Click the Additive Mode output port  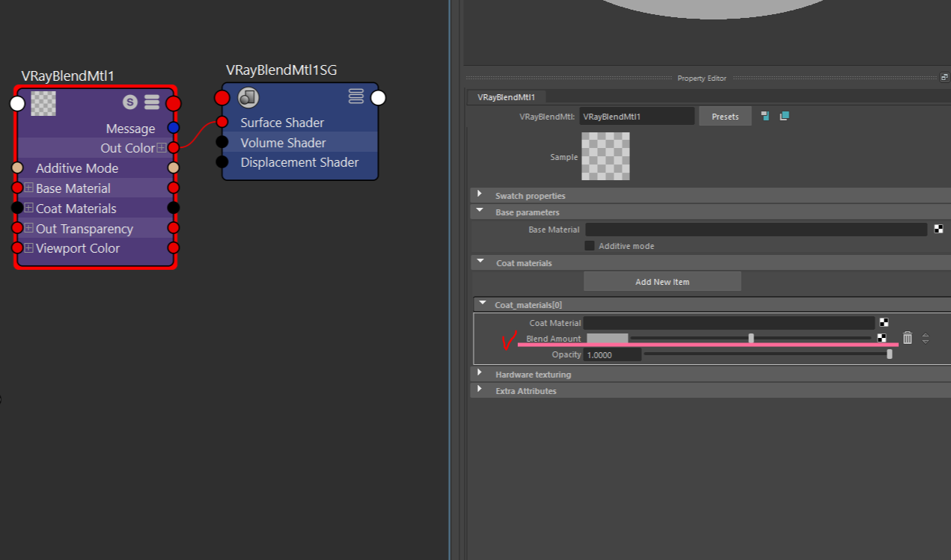click(174, 168)
